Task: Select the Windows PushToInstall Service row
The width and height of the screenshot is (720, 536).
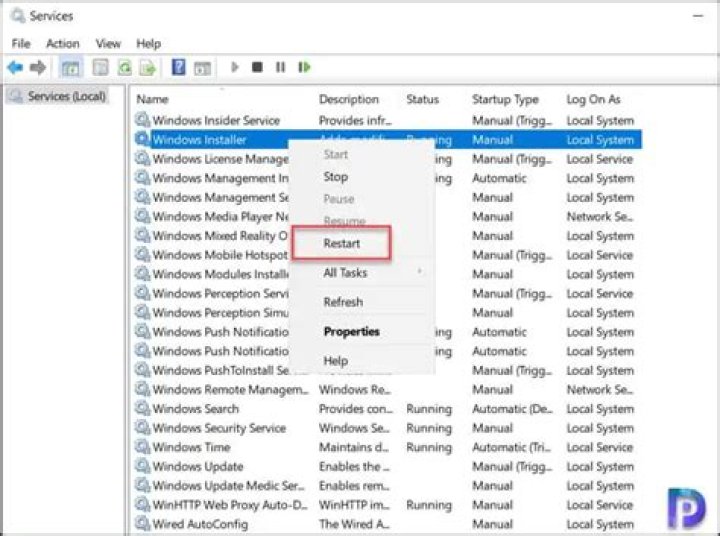Action: coord(386,370)
